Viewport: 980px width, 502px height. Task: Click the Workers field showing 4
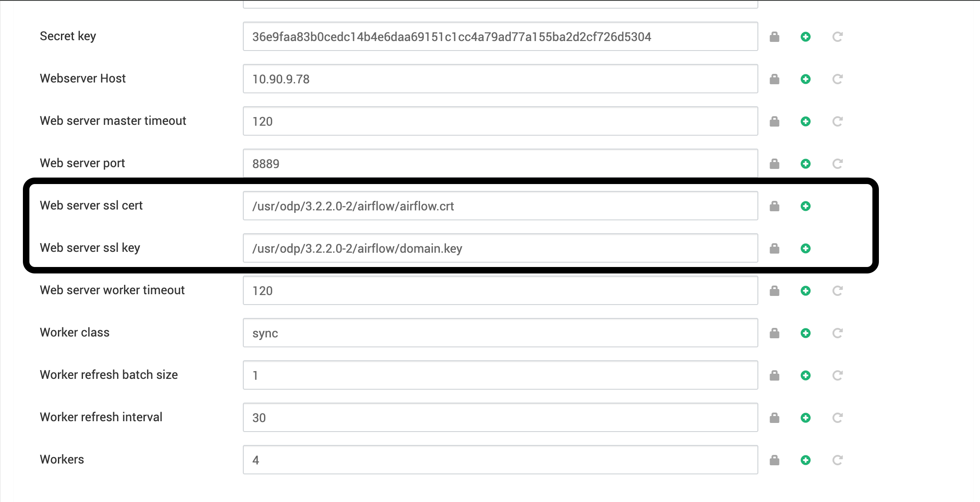click(x=500, y=460)
